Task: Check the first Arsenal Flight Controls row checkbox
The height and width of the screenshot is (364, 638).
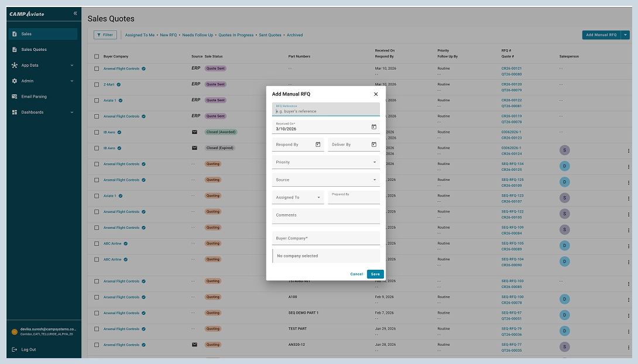Action: click(x=97, y=68)
